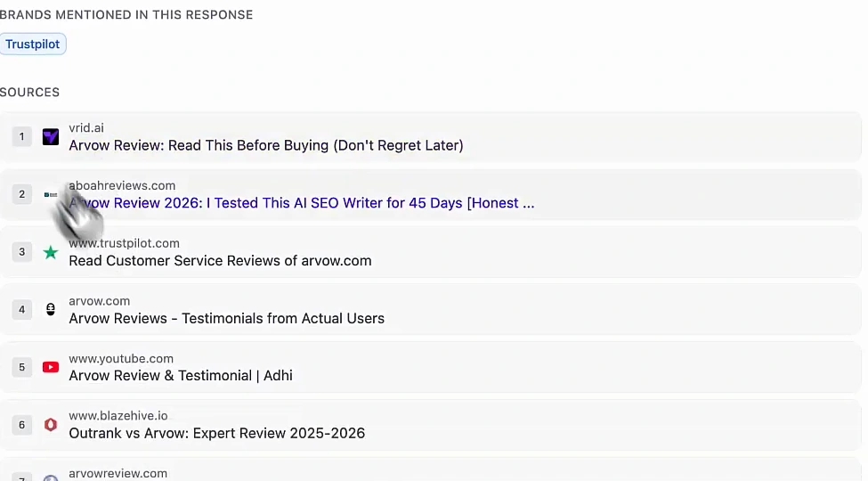This screenshot has height=481, width=868.
Task: Click source number 1 badge
Action: 21,137
